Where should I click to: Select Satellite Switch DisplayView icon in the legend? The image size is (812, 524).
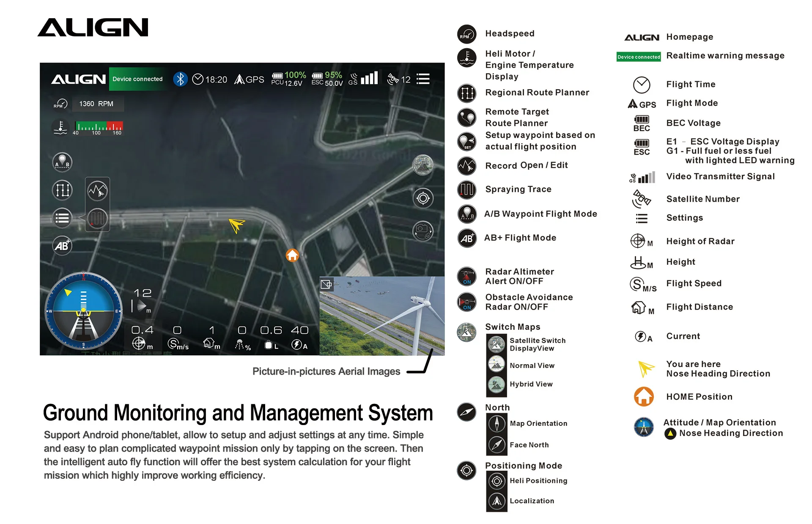coord(497,345)
